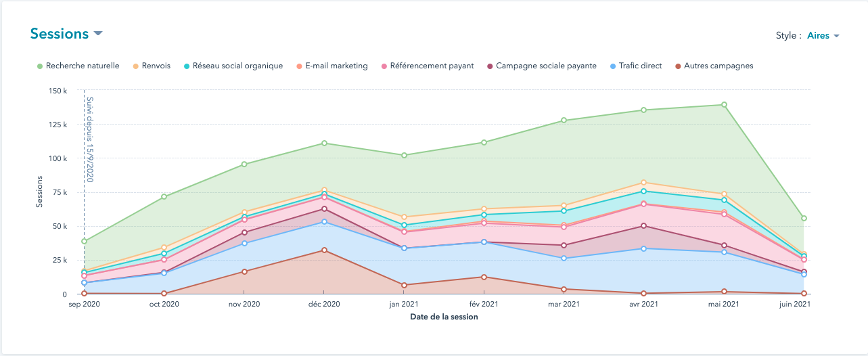Click the 'juin 2021' x-axis label
Screen dimensions: 868x356
pyautogui.click(x=794, y=305)
